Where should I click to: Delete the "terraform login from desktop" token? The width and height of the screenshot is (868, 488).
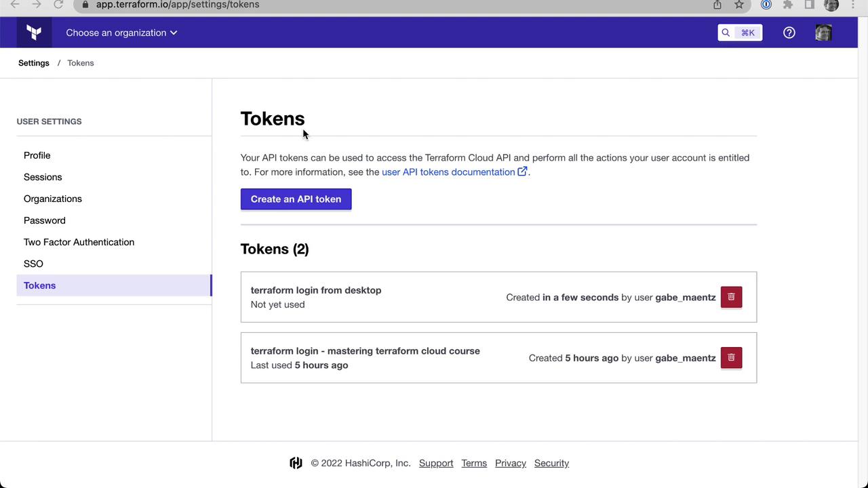[x=731, y=297]
